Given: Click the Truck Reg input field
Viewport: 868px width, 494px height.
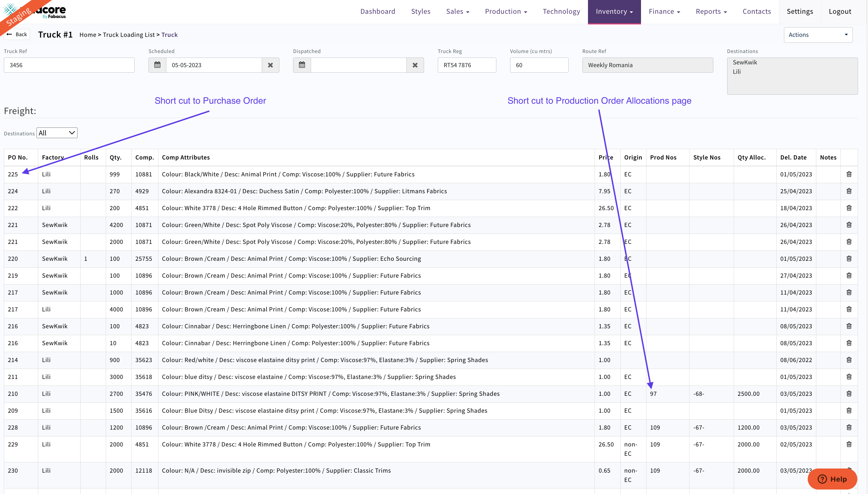Looking at the screenshot, I should click(467, 65).
